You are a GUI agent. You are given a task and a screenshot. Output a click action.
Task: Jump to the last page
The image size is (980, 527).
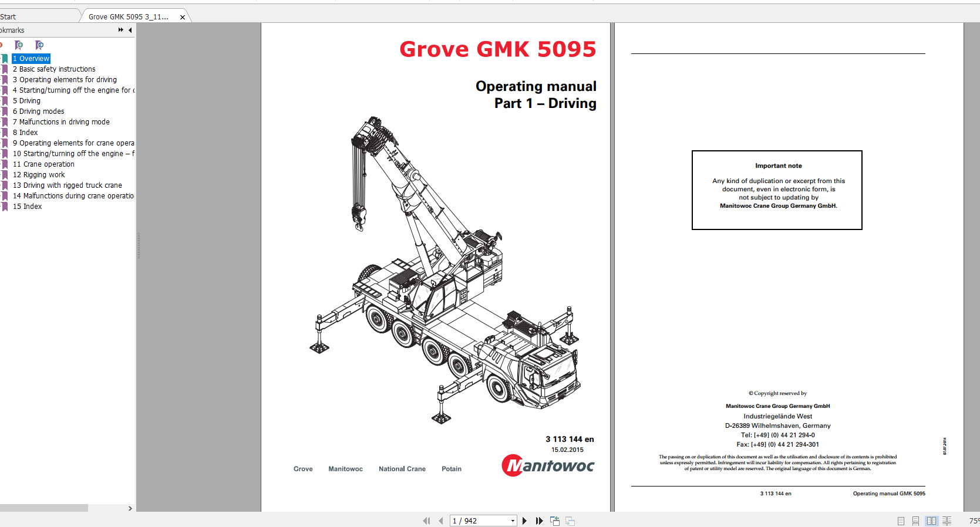point(539,521)
